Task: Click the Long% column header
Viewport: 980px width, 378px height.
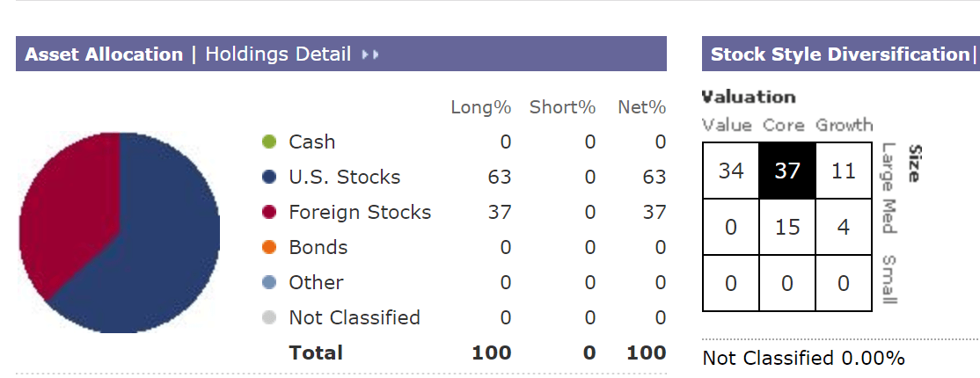Action: [480, 107]
